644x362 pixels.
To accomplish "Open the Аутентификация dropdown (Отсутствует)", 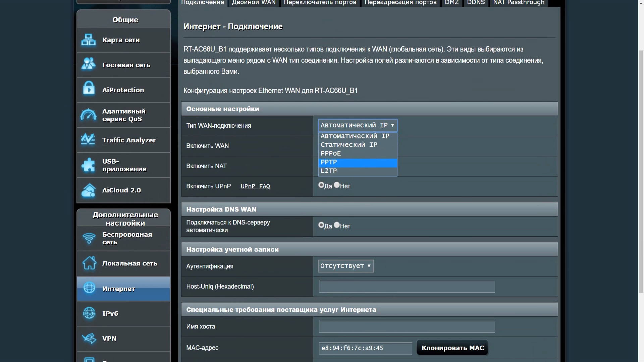I will (346, 266).
